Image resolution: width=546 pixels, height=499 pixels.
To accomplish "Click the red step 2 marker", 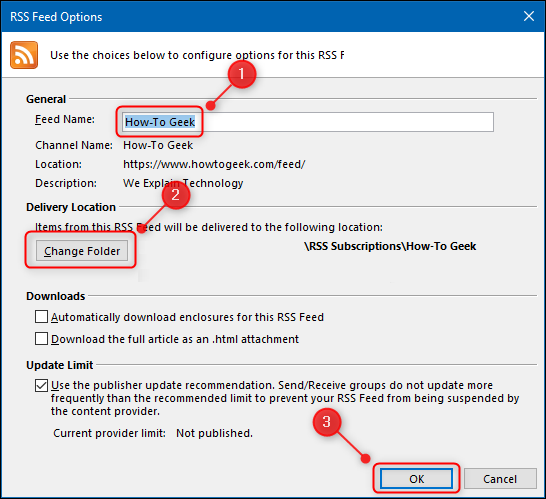I will click(176, 195).
